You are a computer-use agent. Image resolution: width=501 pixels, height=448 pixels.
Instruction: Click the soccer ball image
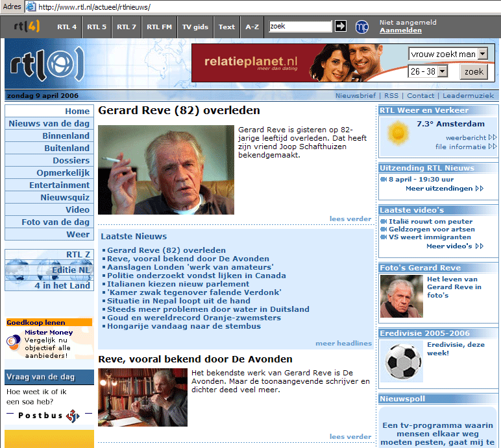(x=403, y=361)
